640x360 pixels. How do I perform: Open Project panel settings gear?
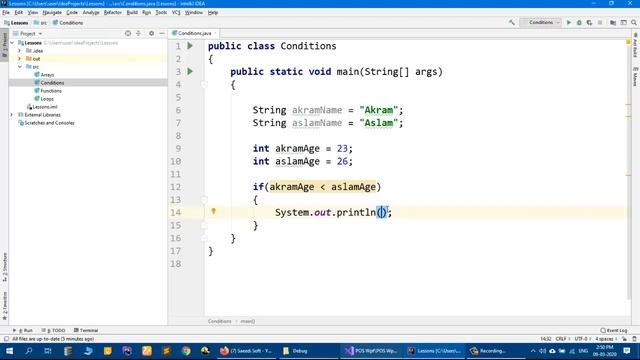(x=151, y=33)
